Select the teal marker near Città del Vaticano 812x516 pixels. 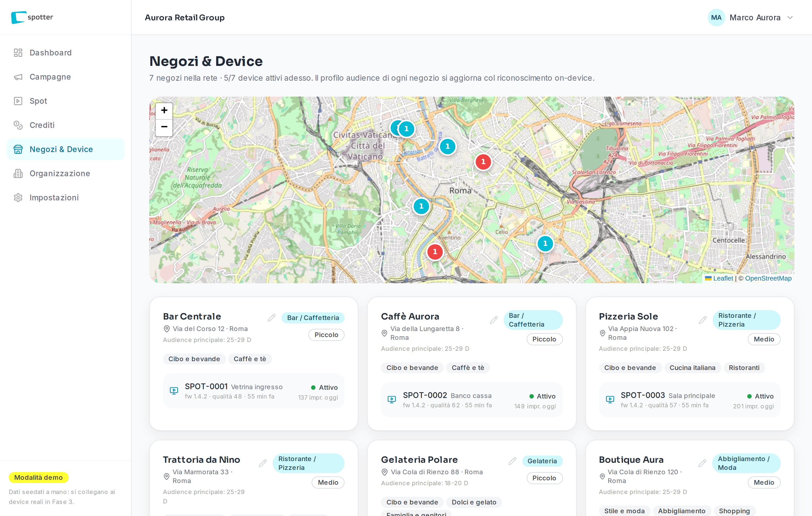(406, 128)
